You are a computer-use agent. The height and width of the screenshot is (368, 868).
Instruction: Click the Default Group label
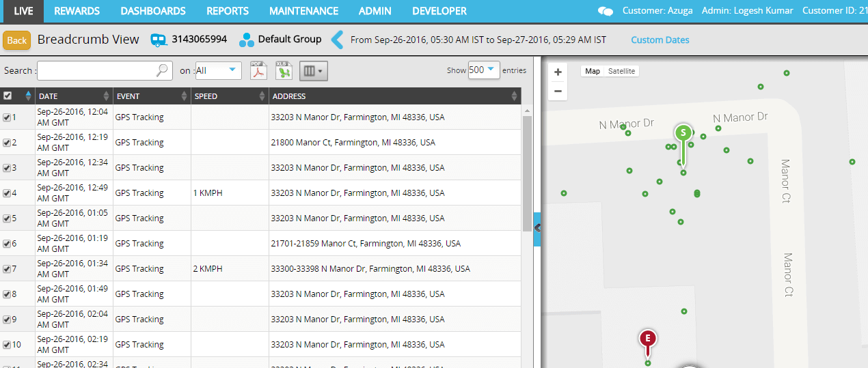pos(290,40)
